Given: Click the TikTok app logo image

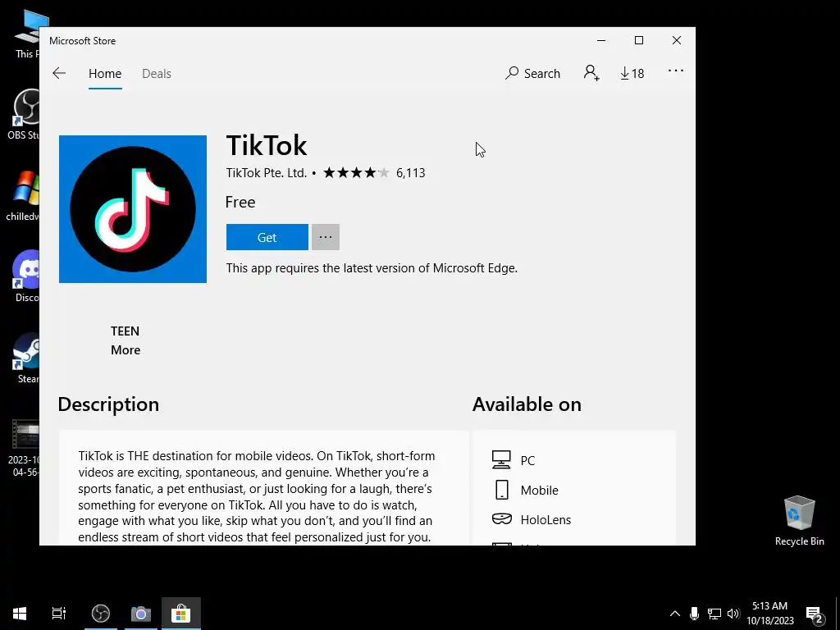Looking at the screenshot, I should 133,209.
